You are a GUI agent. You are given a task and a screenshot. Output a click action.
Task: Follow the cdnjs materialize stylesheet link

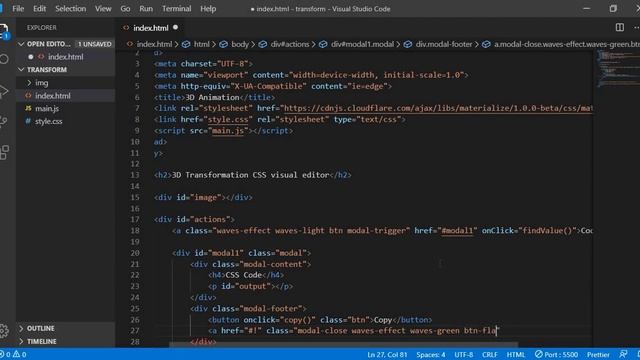[438, 108]
